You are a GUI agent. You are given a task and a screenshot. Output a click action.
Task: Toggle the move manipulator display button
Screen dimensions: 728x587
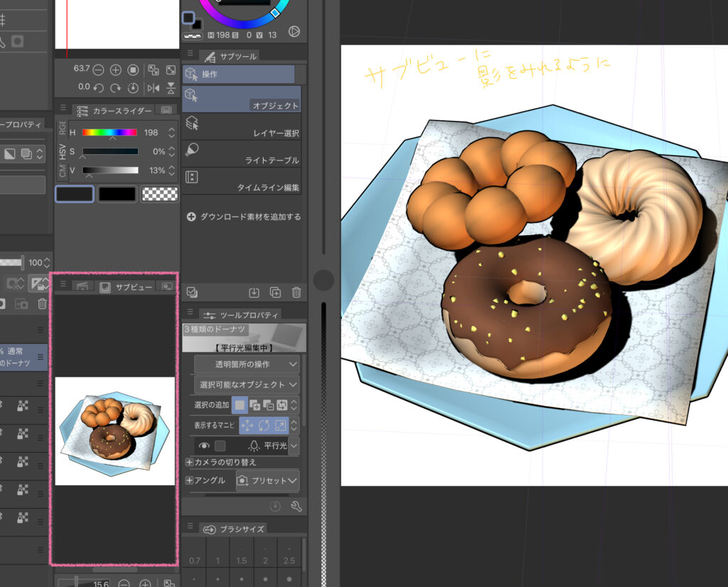pos(247,426)
